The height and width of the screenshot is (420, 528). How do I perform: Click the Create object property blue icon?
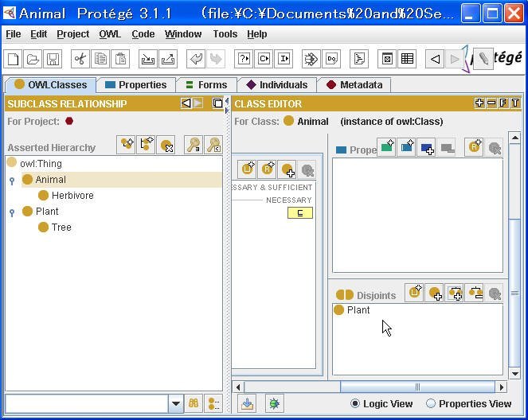click(406, 147)
